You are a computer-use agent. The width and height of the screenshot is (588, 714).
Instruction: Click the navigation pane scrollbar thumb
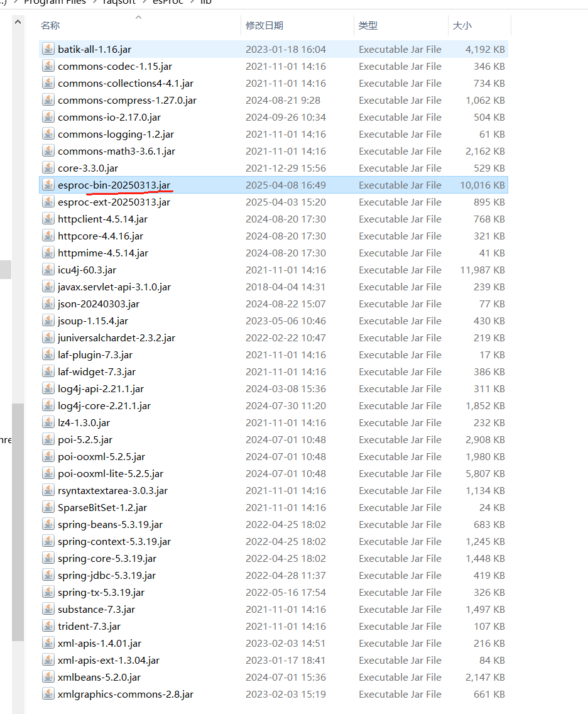[x=18, y=522]
